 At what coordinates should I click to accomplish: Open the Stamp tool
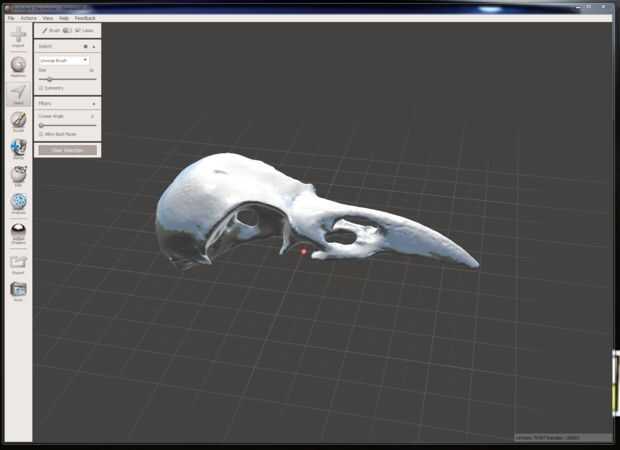click(18, 148)
